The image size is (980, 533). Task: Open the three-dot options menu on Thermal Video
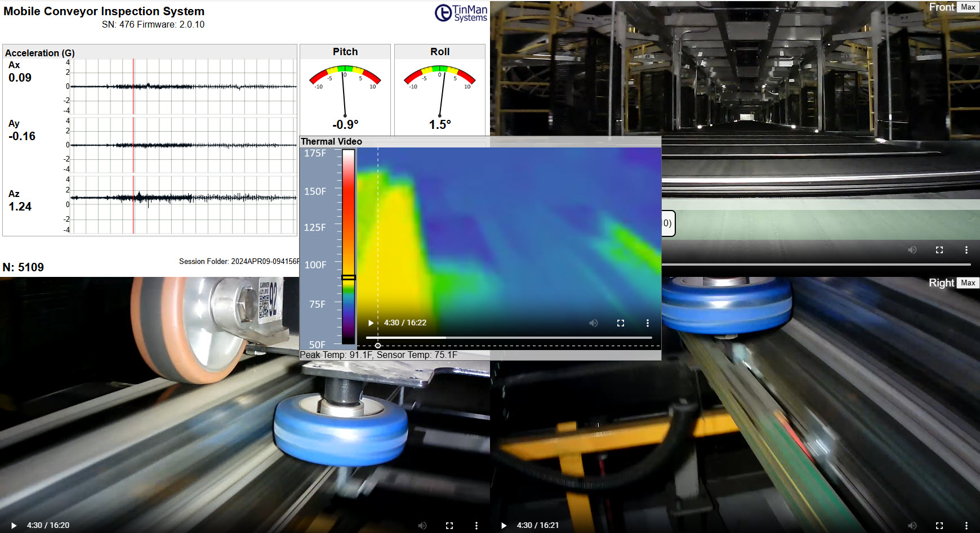[647, 323]
